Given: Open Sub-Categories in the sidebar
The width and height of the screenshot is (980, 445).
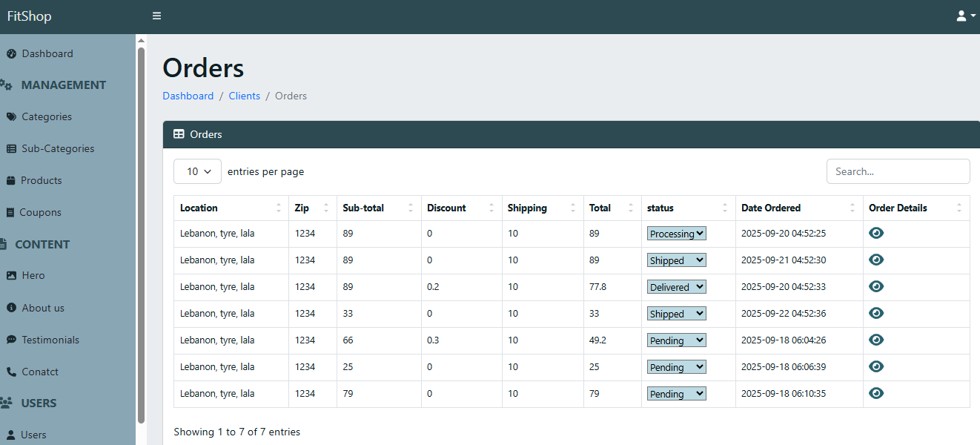Looking at the screenshot, I should pyautogui.click(x=58, y=148).
